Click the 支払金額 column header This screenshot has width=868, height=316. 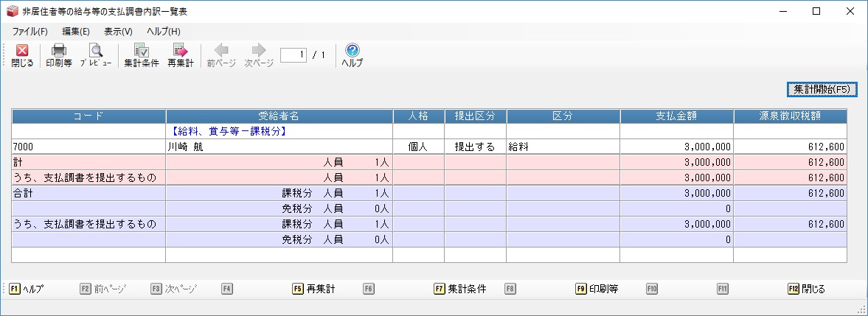pos(676,116)
